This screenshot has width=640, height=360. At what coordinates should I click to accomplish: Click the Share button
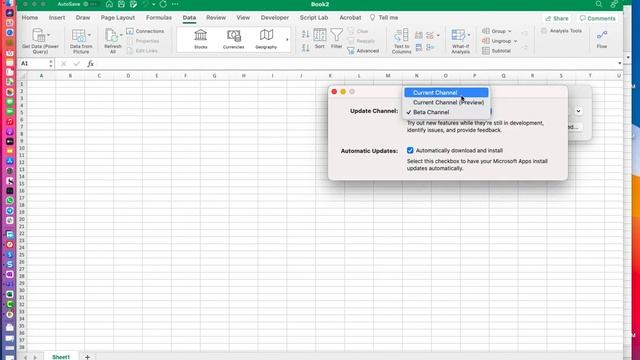click(x=557, y=18)
